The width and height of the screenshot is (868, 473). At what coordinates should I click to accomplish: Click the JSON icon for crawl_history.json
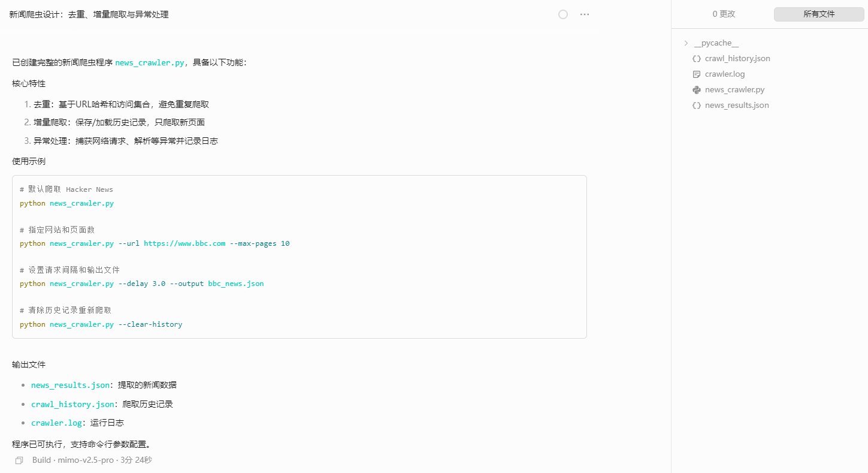click(x=696, y=59)
